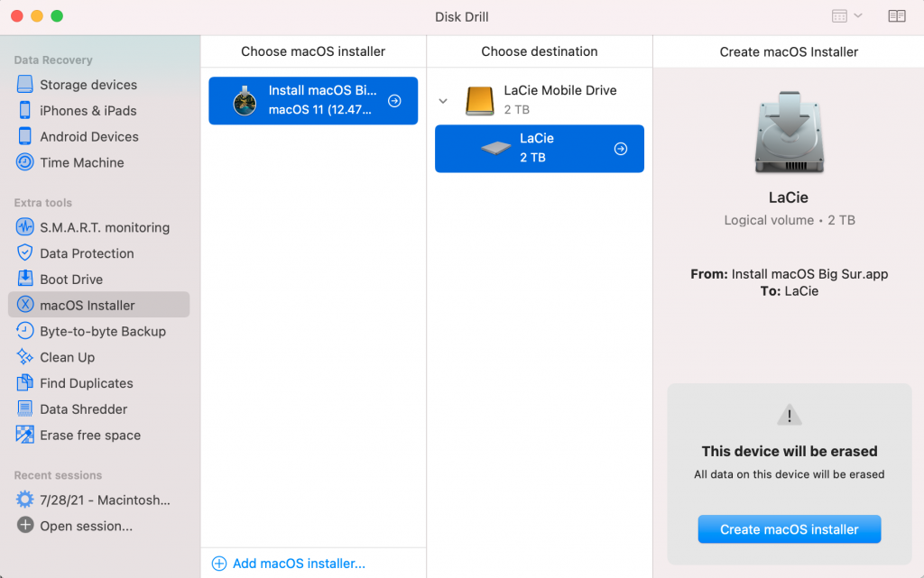The height and width of the screenshot is (578, 924).
Task: Open Storage devices in the sidebar
Action: click(88, 84)
